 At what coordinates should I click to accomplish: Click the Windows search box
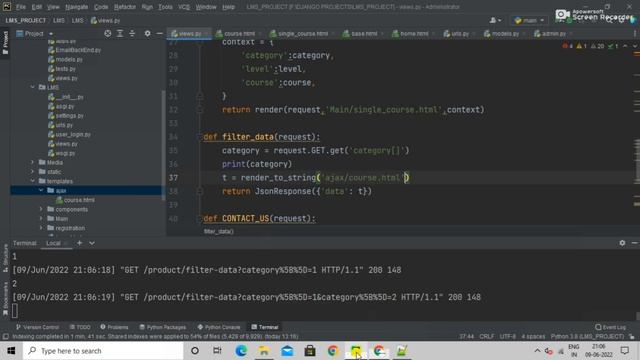click(x=103, y=351)
